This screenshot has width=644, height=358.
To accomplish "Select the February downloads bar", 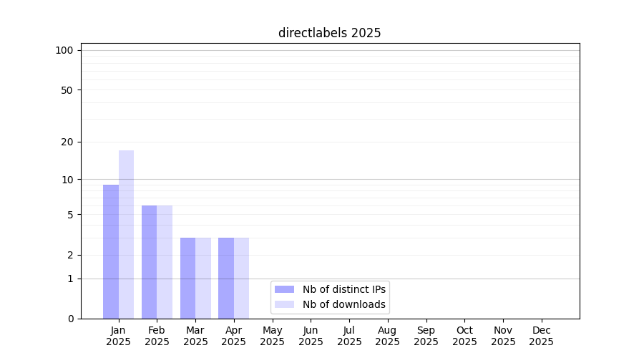I will click(165, 262).
